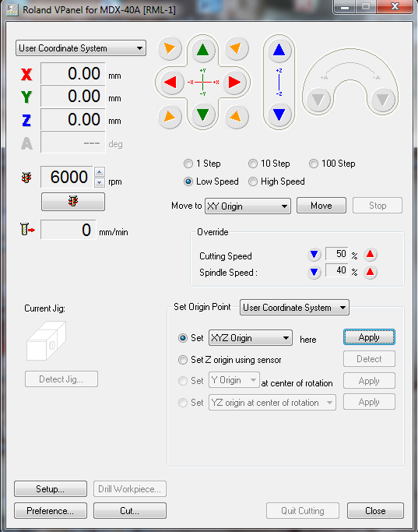418x532 pixels.
Task: Open the Move to XY Origin dropdown
Action: coord(248,206)
